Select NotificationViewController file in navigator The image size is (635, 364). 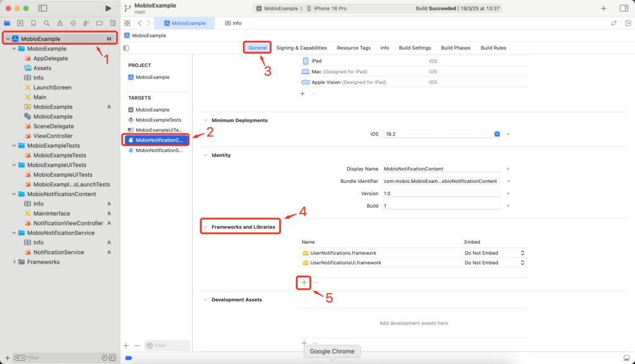(68, 223)
